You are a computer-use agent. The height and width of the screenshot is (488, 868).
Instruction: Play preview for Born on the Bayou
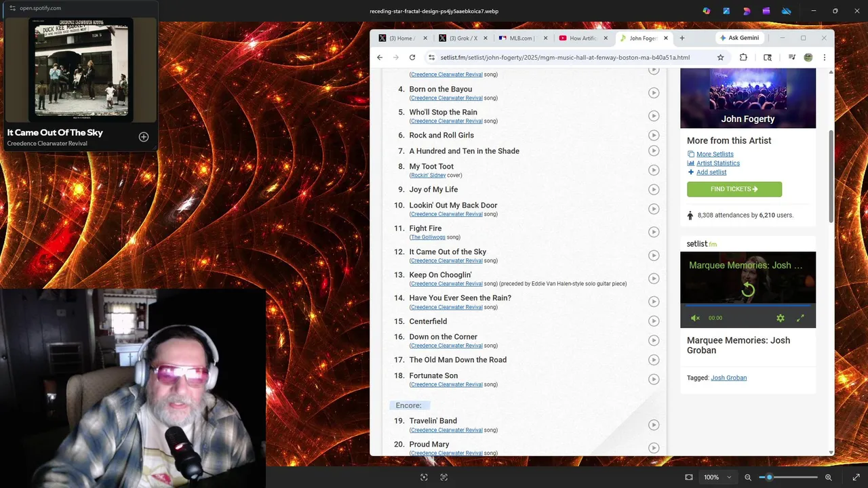tap(654, 93)
